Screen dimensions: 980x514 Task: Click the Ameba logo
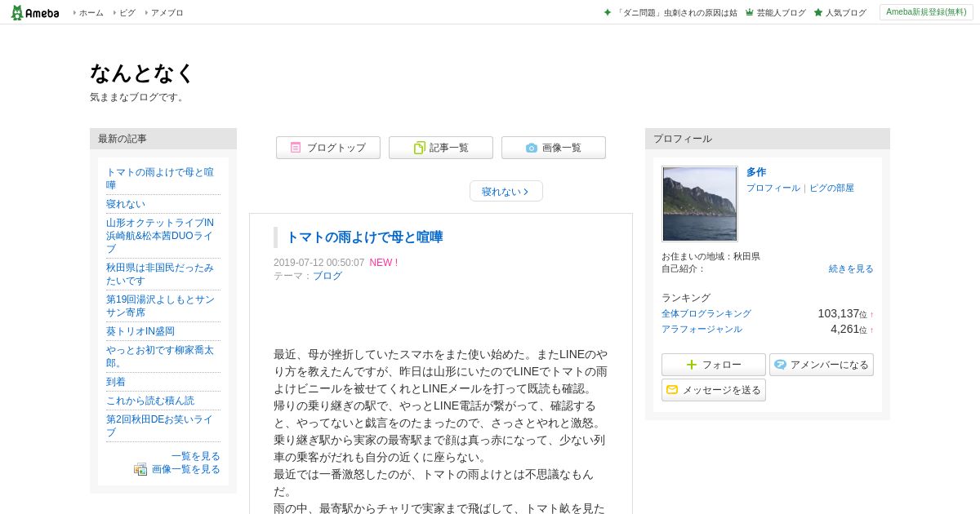tap(35, 12)
